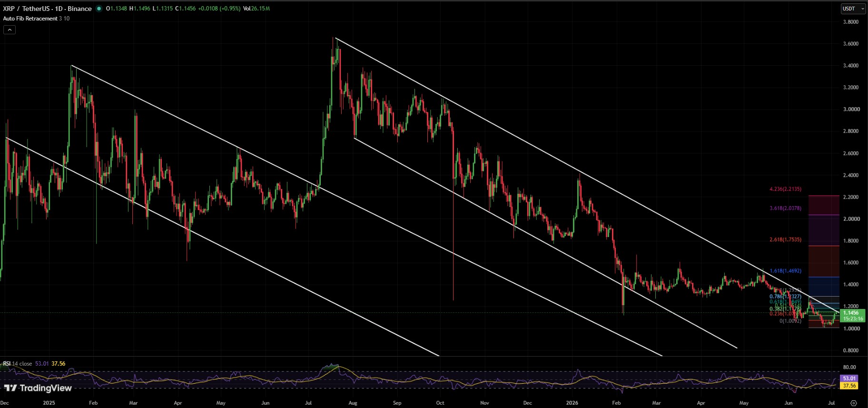Click the 15:23:16 bar countdown label

(852, 319)
